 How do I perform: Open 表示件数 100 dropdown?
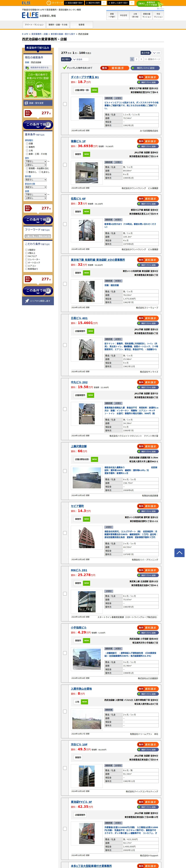(156, 53)
